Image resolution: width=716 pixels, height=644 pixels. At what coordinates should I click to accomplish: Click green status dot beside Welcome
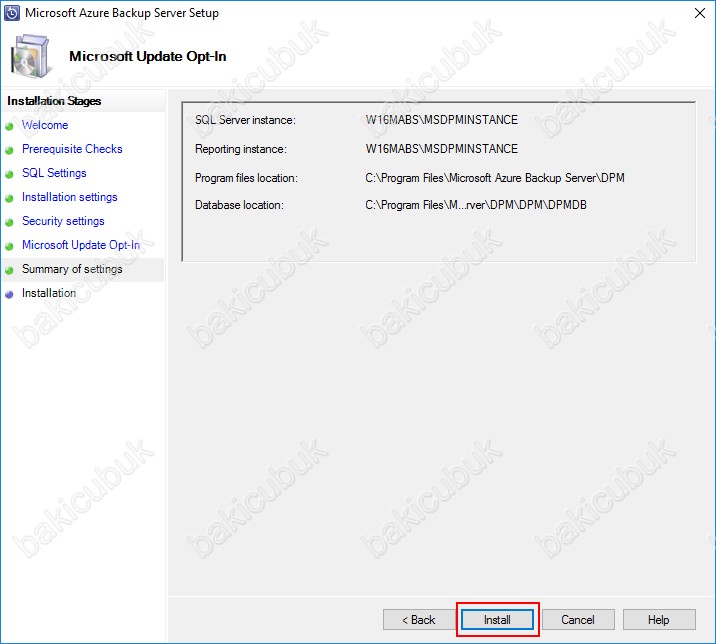click(9, 127)
